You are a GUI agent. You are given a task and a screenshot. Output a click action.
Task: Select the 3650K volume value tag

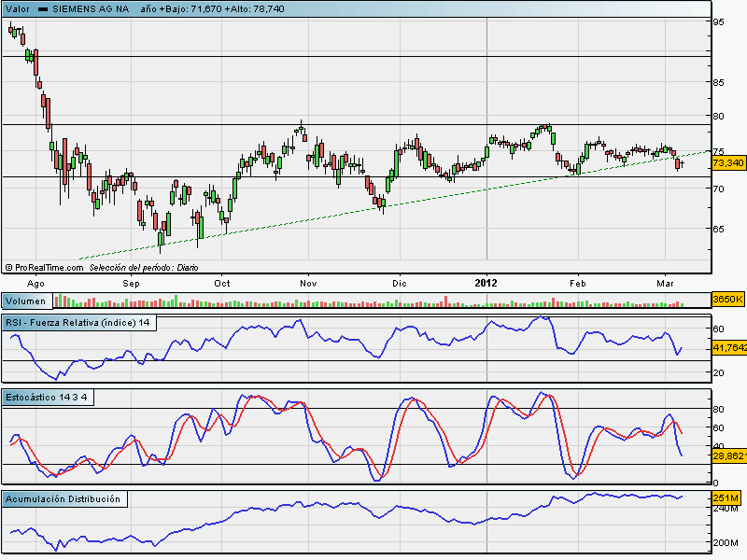727,300
